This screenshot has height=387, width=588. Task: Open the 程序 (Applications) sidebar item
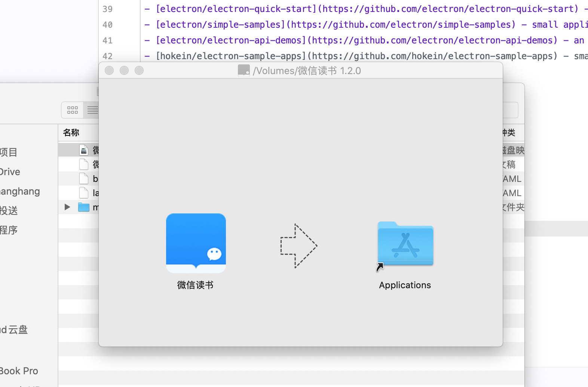(9, 230)
